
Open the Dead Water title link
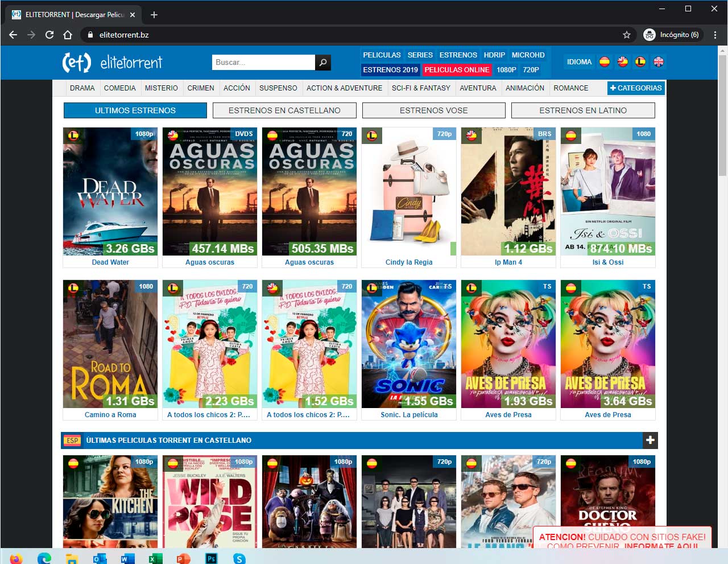point(110,262)
